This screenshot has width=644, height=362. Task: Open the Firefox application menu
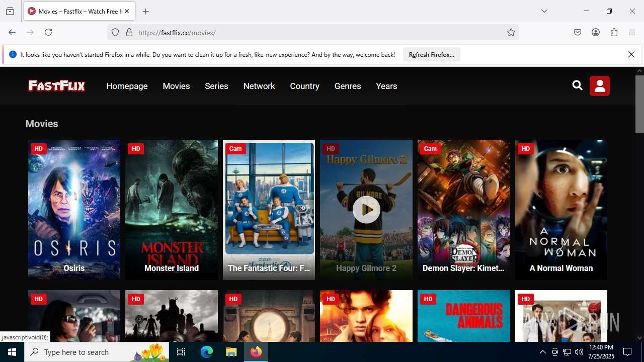click(x=632, y=32)
